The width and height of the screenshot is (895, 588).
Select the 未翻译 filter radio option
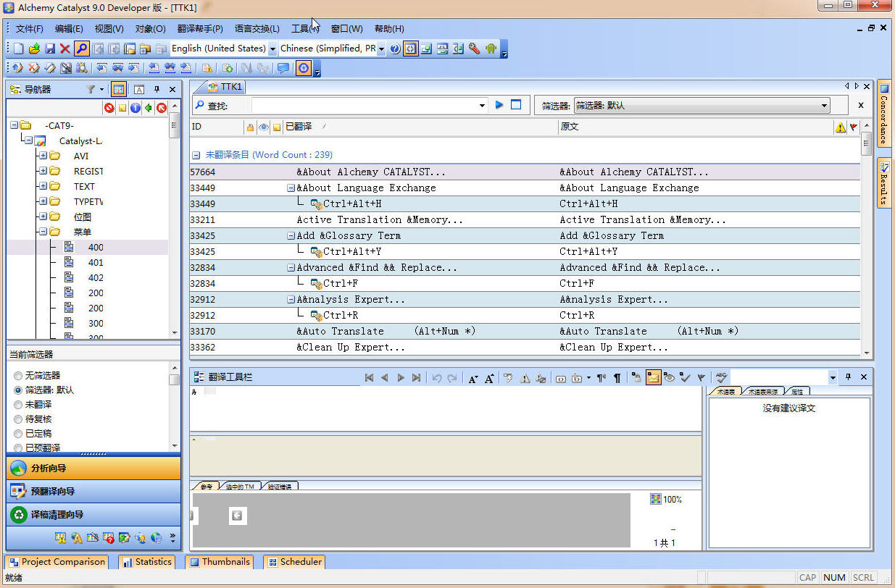click(18, 405)
